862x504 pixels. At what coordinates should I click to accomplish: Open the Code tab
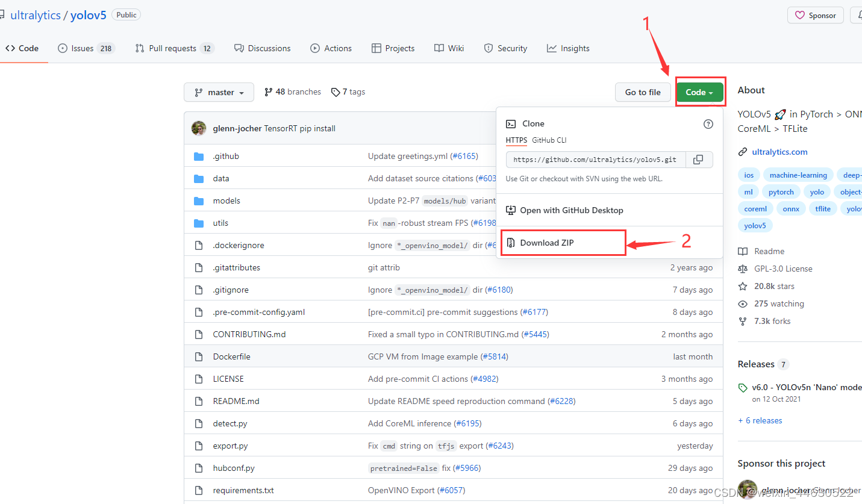[x=22, y=48]
